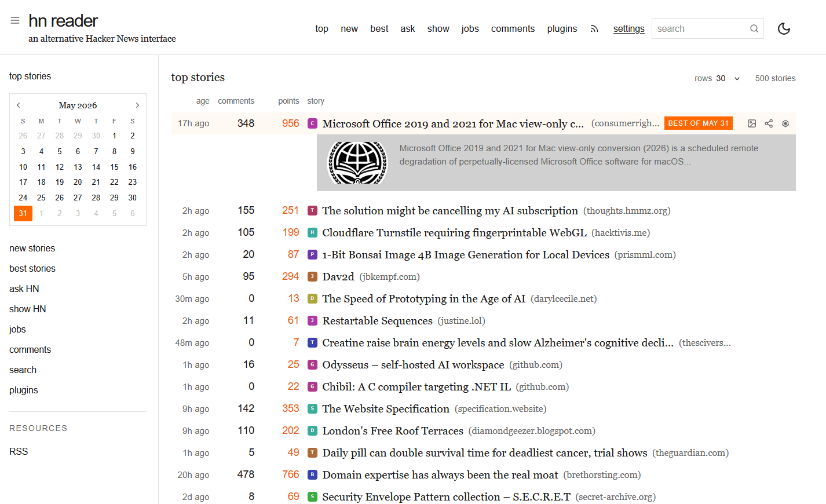Open "London's Free Roof Terraces" story link
Image resolution: width=826 pixels, height=504 pixels.
coord(393,430)
